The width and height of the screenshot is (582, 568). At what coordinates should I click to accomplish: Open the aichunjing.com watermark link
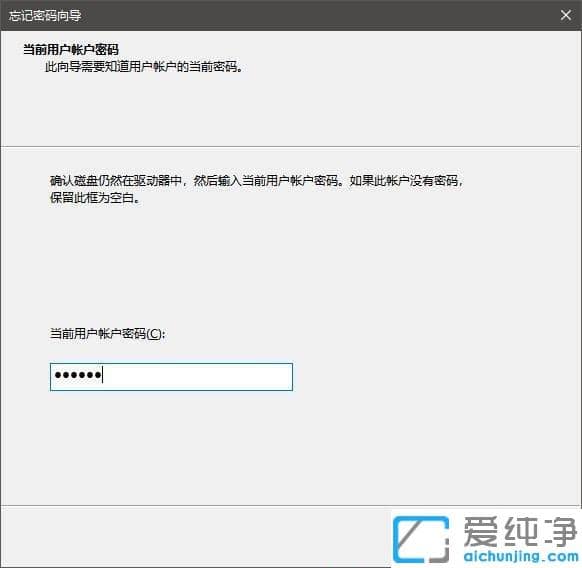tap(521, 556)
